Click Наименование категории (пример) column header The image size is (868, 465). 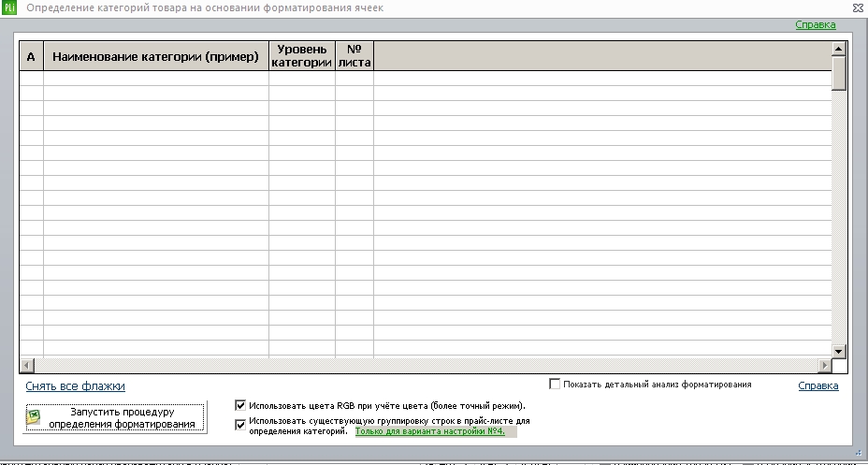pos(155,56)
